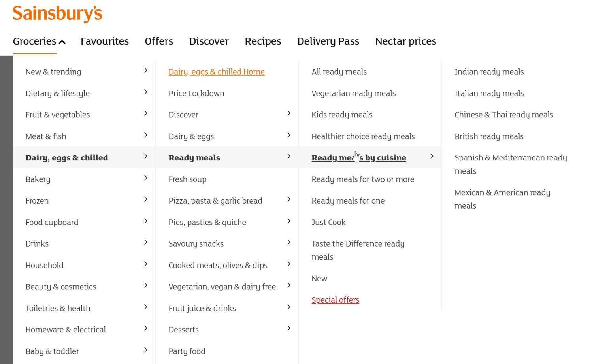Screen dimensions: 607x364
Task: Select Just Cook ready meals
Action: [328, 222]
